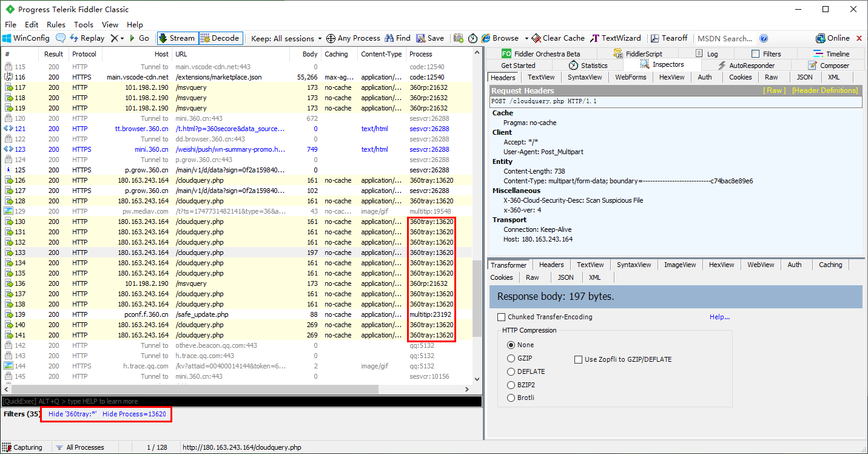Open the File menu
Image resolution: width=868 pixels, height=454 pixels.
[x=10, y=25]
